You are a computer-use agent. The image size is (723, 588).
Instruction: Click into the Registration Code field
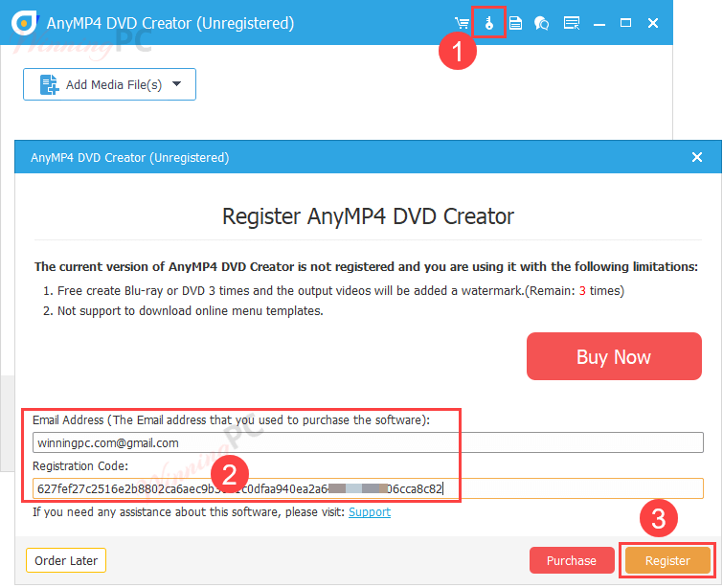(368, 488)
